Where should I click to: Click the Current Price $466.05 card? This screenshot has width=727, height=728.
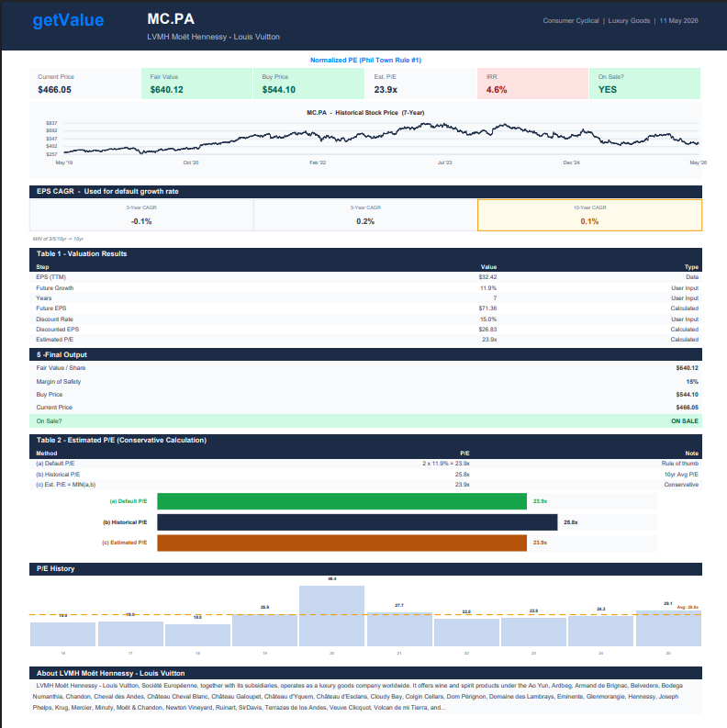[85, 84]
